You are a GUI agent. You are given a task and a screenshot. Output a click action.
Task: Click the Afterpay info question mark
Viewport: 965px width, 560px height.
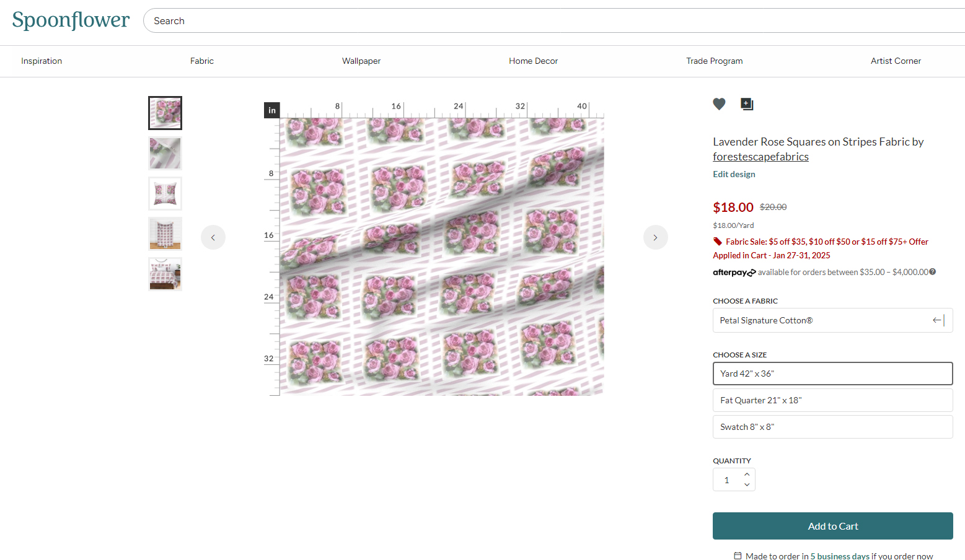point(933,272)
